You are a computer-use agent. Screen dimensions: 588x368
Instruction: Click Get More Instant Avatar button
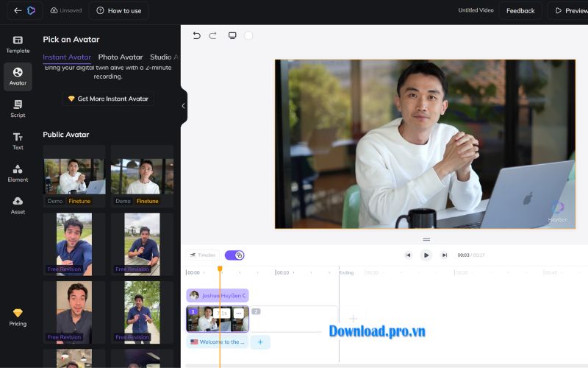108,99
